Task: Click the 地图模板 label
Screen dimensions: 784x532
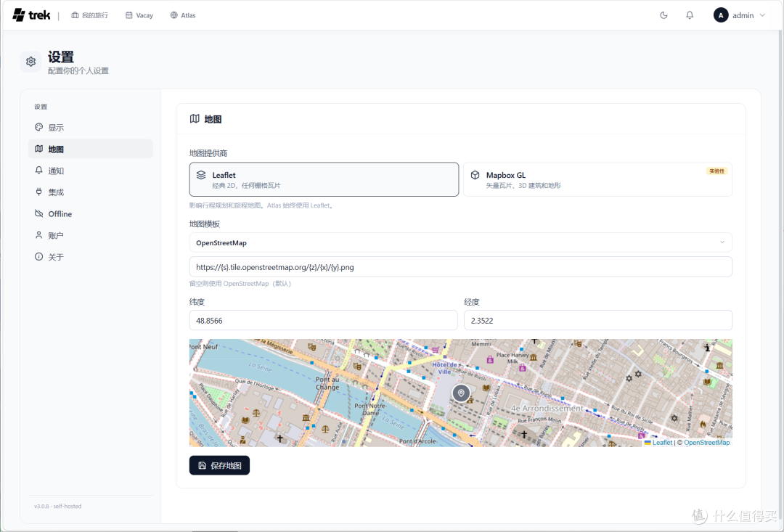Action: tap(205, 224)
